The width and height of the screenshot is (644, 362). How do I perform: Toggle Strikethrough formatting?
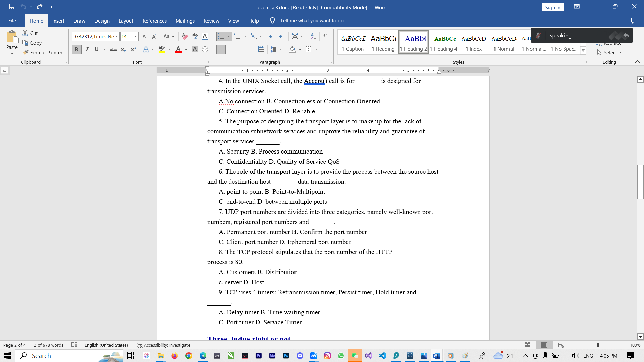(x=113, y=50)
